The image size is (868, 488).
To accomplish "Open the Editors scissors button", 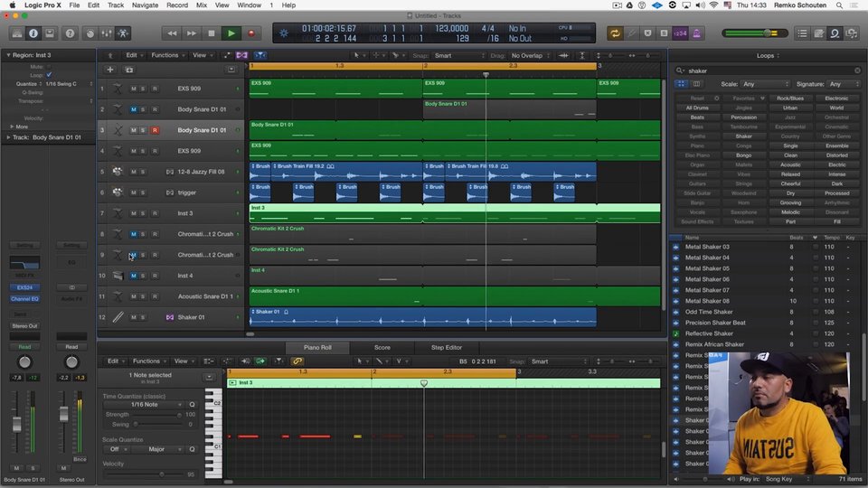I will tap(123, 33).
